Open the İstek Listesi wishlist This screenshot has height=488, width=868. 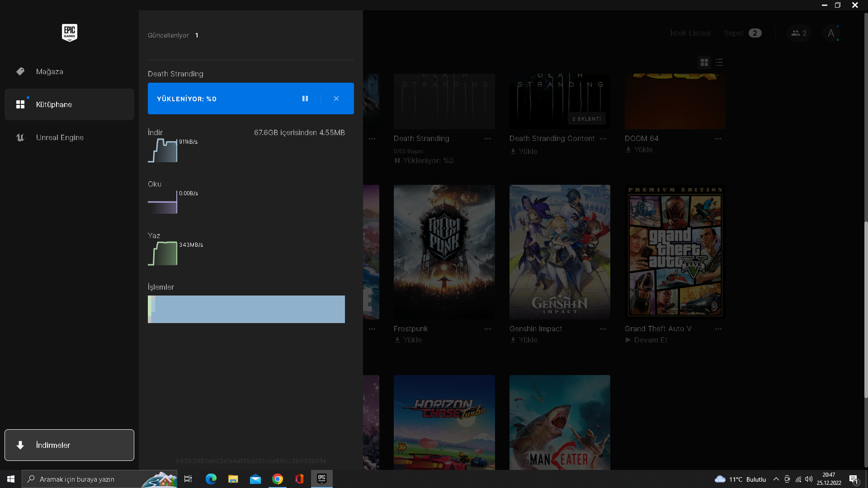coord(690,33)
